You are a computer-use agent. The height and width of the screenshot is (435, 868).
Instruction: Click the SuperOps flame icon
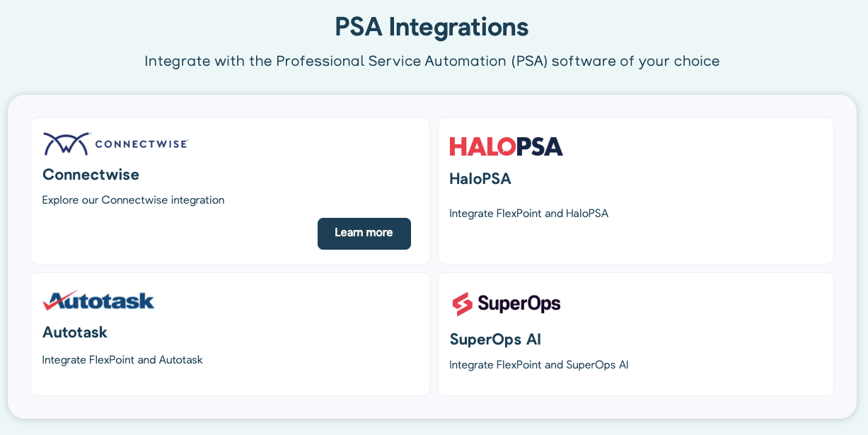coord(461,303)
